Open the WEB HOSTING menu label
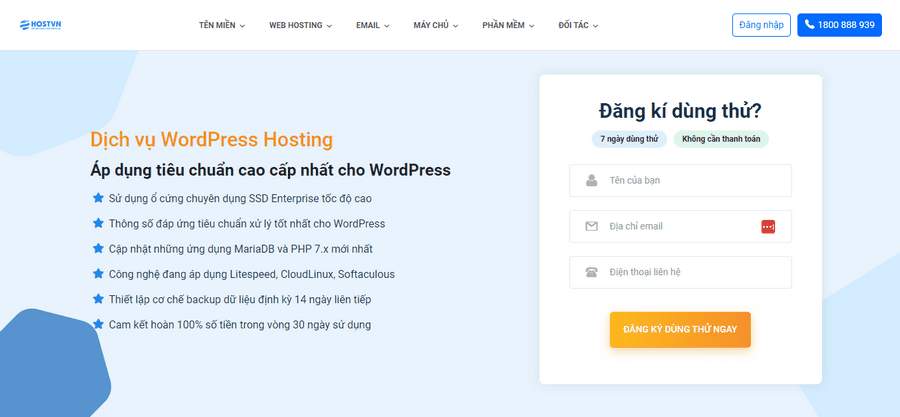Image resolution: width=900 pixels, height=417 pixels. click(x=296, y=25)
